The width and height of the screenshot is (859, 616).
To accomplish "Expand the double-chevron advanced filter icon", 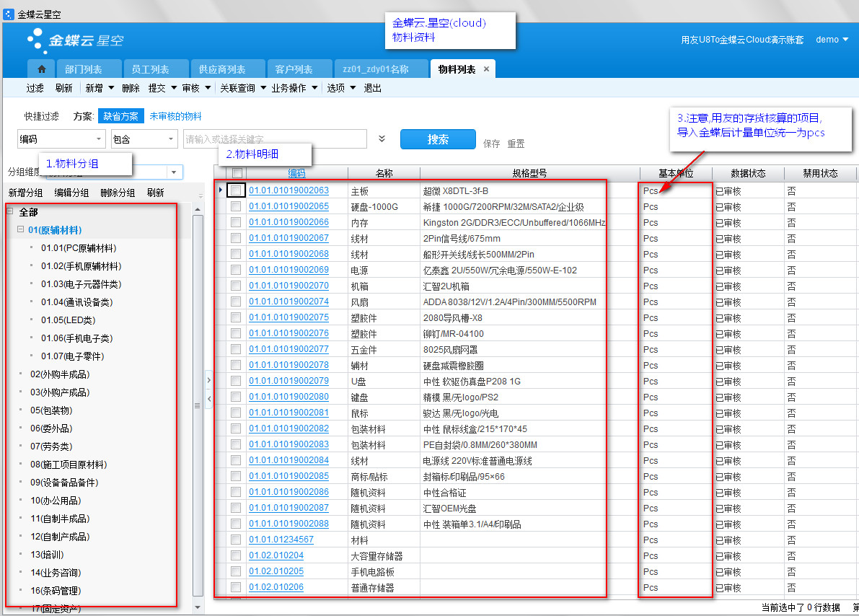I will 382,138.
